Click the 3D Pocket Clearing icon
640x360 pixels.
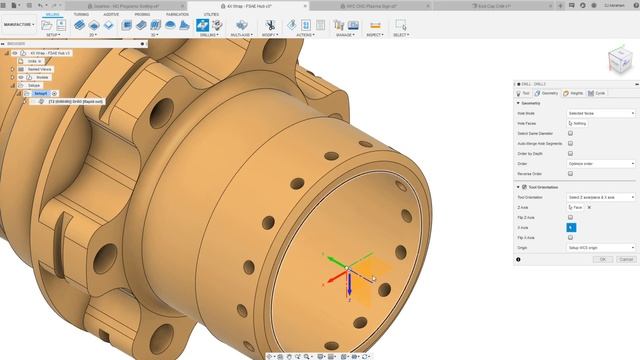141,25
